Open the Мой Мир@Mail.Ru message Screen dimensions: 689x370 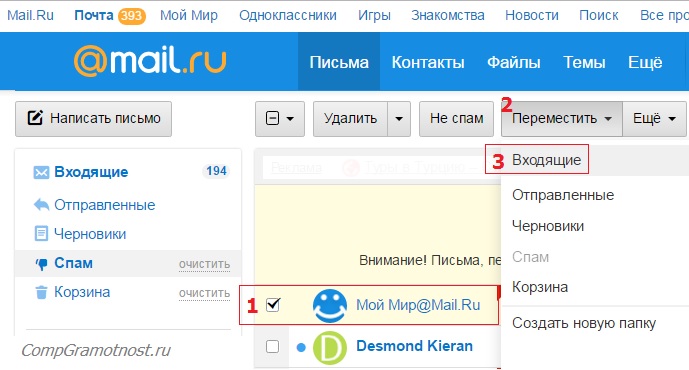[418, 305]
